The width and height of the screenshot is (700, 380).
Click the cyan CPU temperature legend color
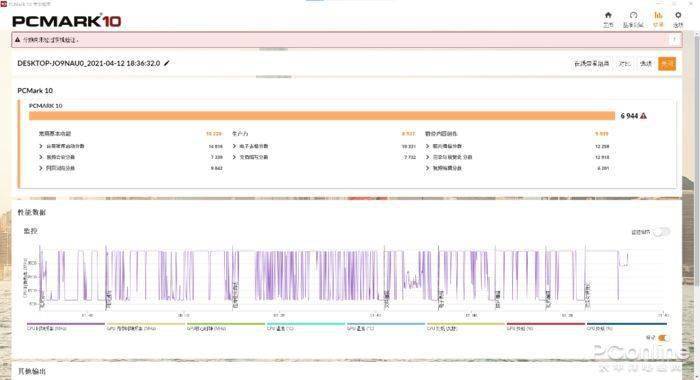click(306, 324)
